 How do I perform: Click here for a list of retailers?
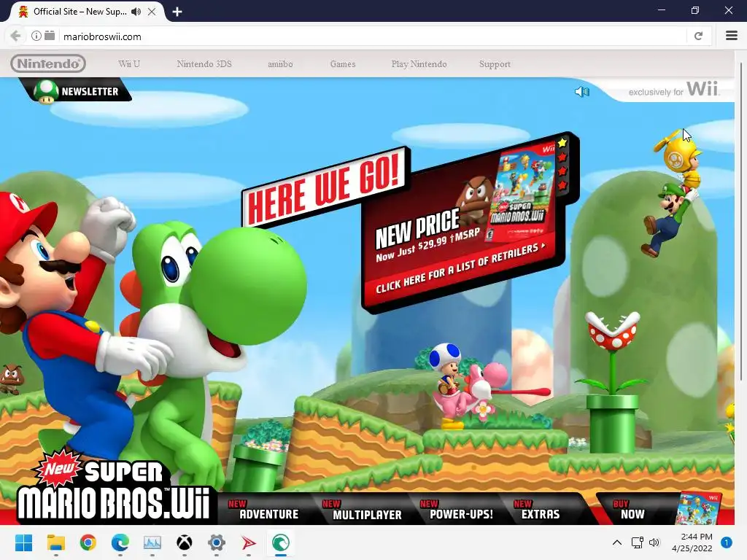click(460, 268)
